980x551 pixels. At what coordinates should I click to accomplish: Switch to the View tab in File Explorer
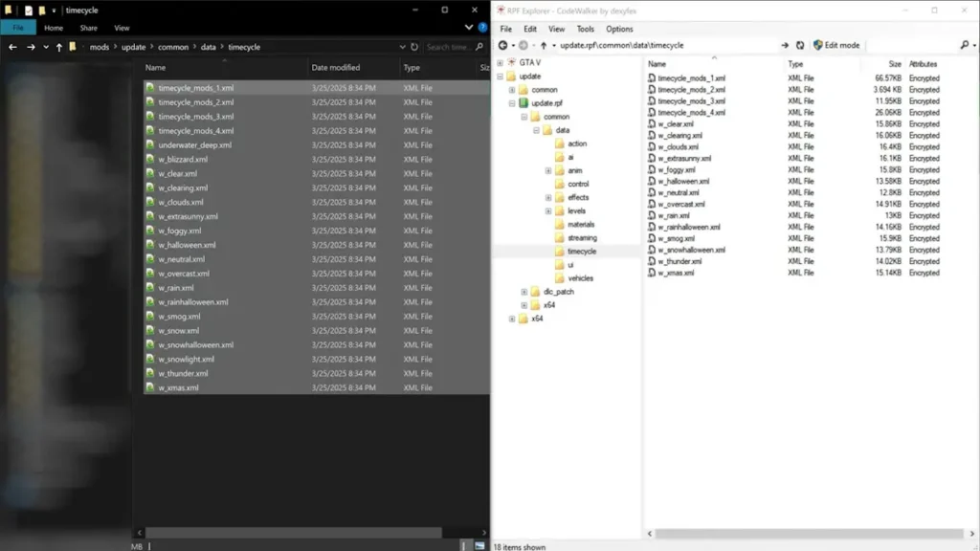[x=122, y=28]
